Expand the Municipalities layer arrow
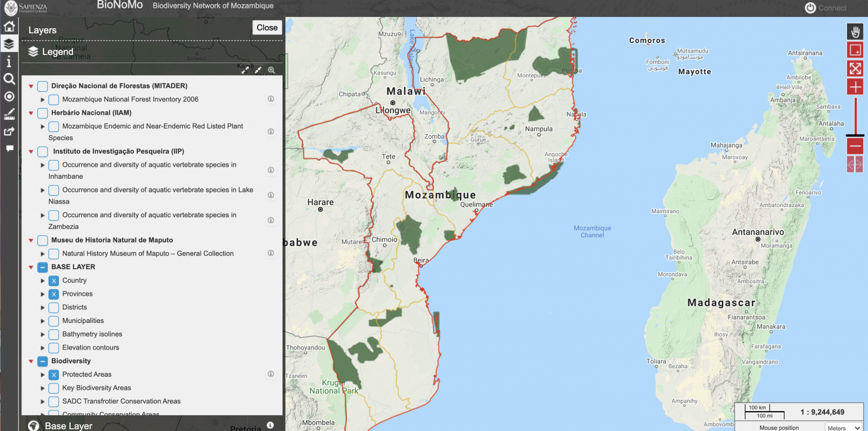Viewport: 868px width, 431px height. click(42, 321)
